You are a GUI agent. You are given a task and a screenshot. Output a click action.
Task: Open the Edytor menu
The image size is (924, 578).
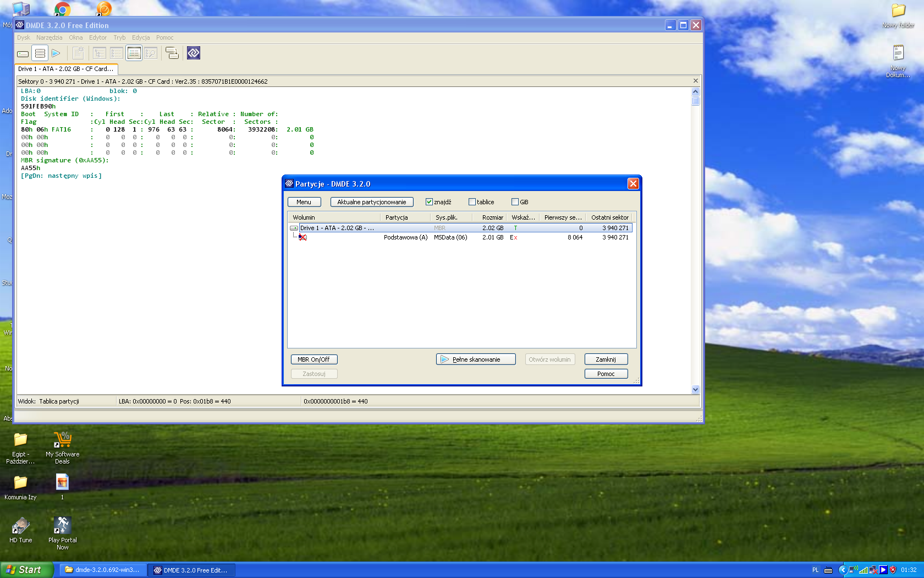(98, 37)
